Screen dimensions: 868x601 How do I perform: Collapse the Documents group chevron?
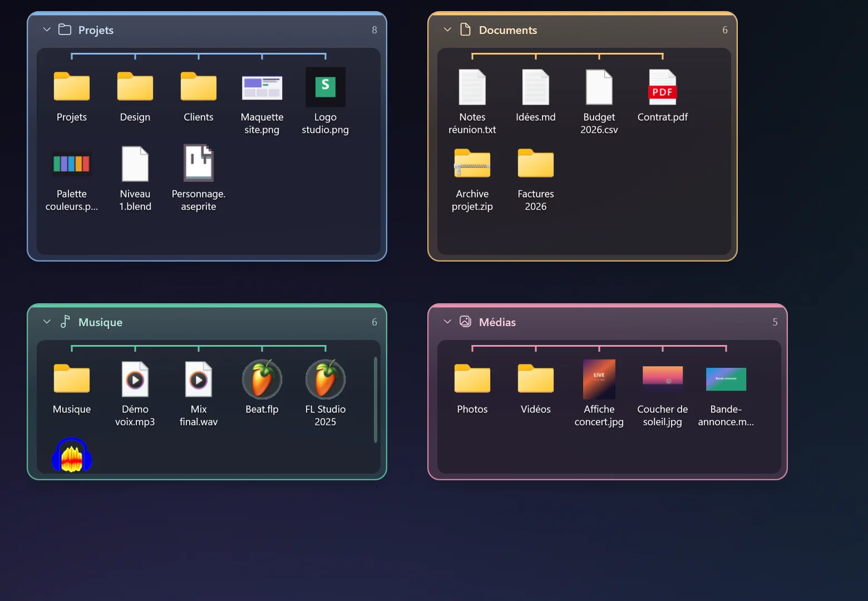point(447,29)
